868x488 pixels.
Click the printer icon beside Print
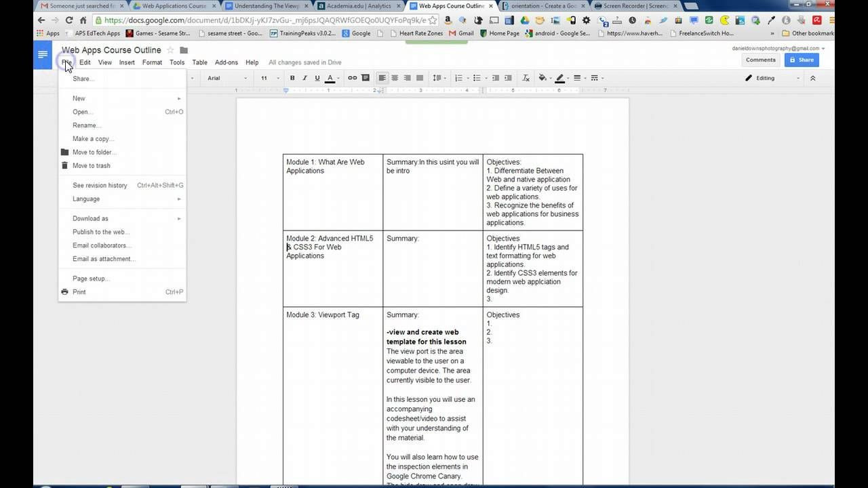tap(65, 291)
